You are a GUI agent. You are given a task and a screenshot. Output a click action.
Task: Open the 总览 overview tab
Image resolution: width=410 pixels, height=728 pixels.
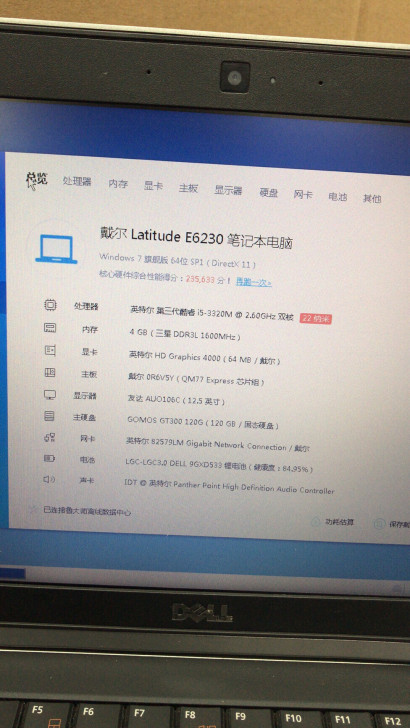37,179
